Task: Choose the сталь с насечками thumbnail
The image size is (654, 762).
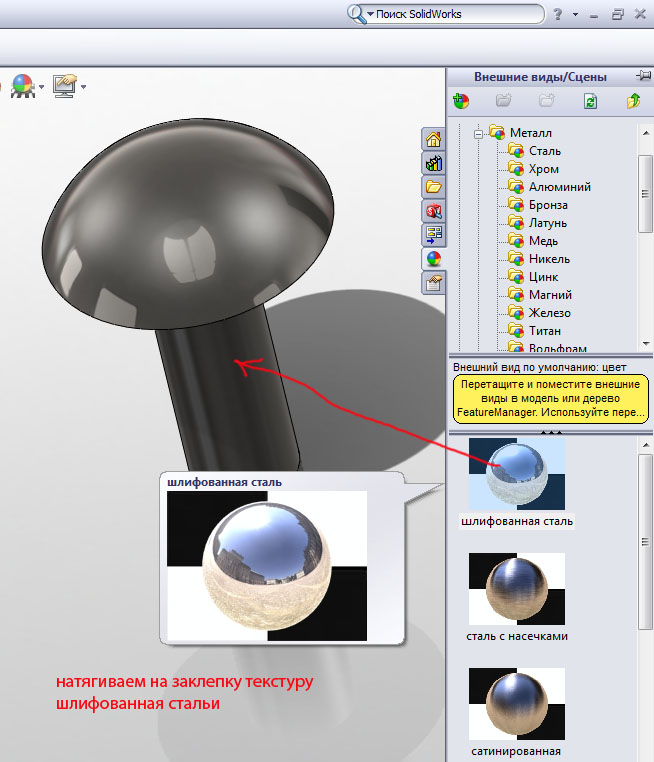Action: [x=516, y=589]
